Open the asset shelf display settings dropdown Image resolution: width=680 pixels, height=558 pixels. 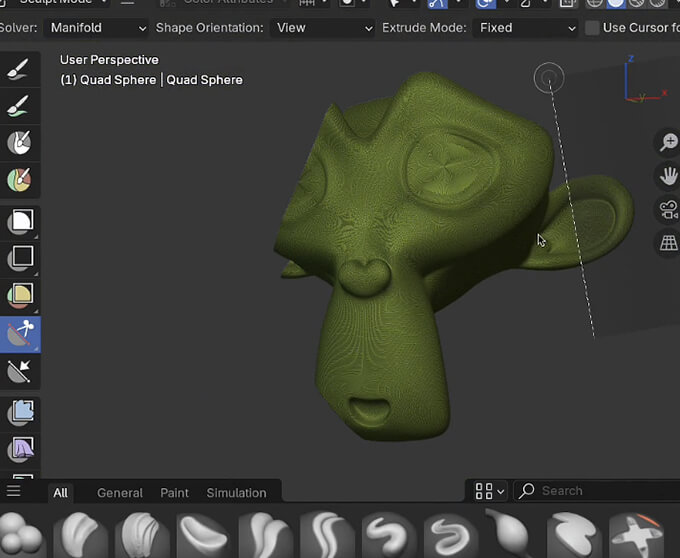[489, 491]
